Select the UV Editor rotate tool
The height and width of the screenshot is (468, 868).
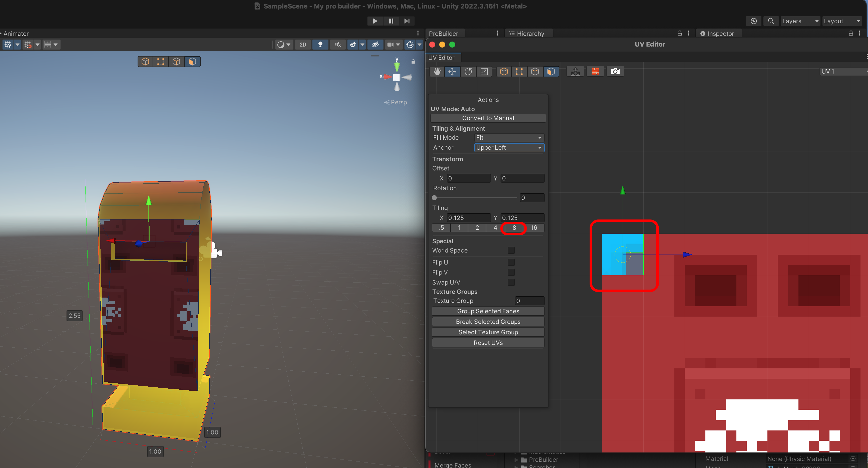point(468,72)
